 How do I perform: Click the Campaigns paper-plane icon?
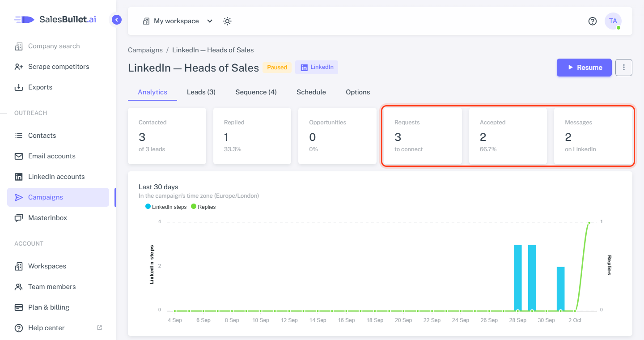(19, 197)
